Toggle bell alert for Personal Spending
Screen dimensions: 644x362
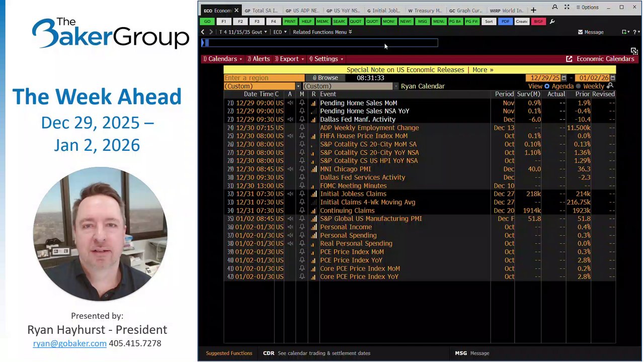(302, 235)
